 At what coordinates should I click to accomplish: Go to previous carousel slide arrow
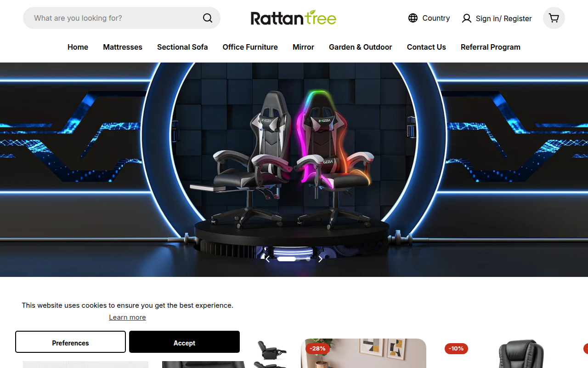coord(267,259)
